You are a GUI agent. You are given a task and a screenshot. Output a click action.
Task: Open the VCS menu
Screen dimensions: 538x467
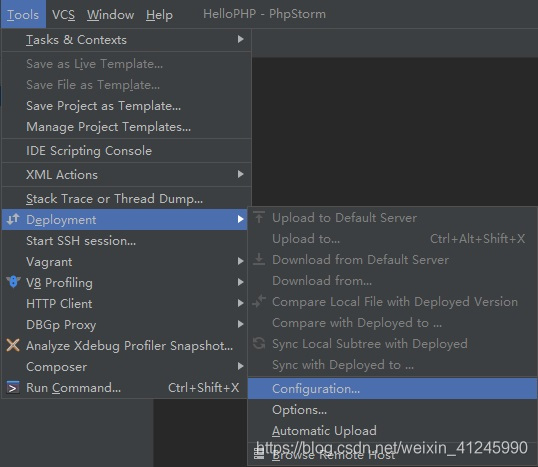pyautogui.click(x=63, y=15)
